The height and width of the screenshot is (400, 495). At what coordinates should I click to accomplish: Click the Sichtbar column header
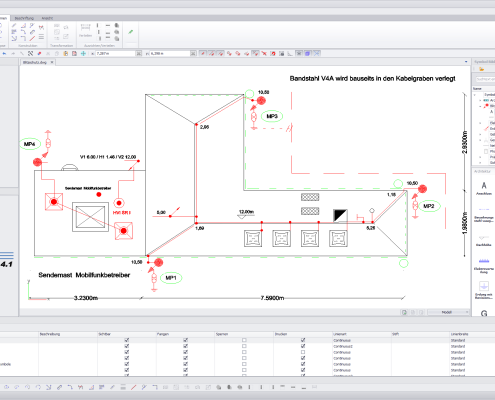(x=127, y=334)
